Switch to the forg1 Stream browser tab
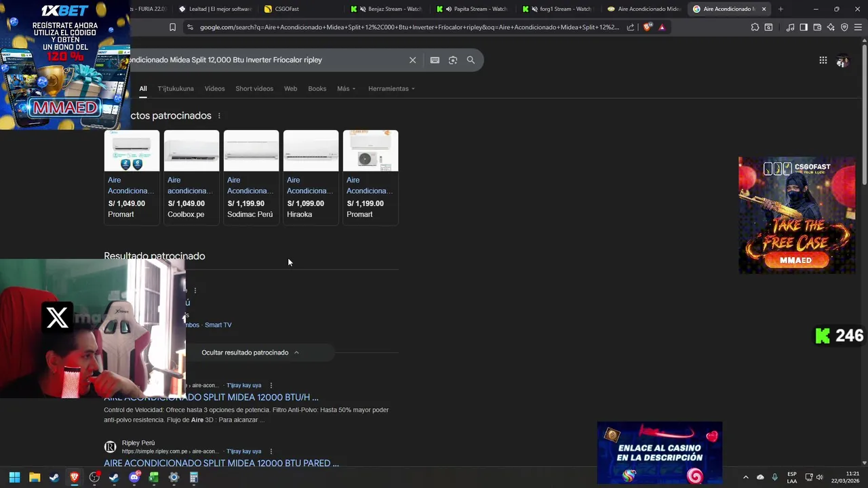Image resolution: width=868 pixels, height=488 pixels. (x=559, y=9)
